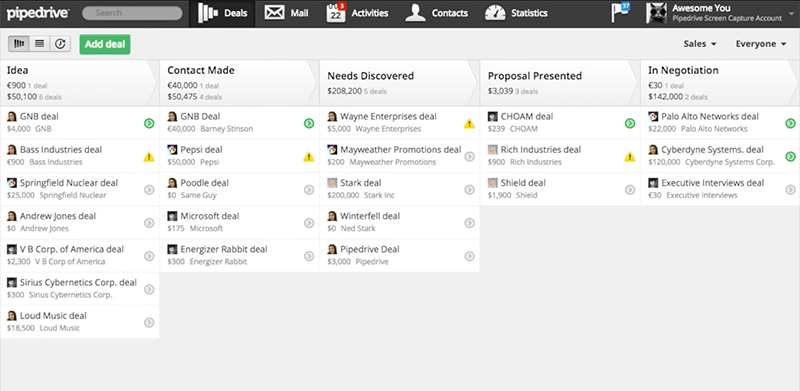
Task: Click the flag notifications icon
Action: coord(620,13)
